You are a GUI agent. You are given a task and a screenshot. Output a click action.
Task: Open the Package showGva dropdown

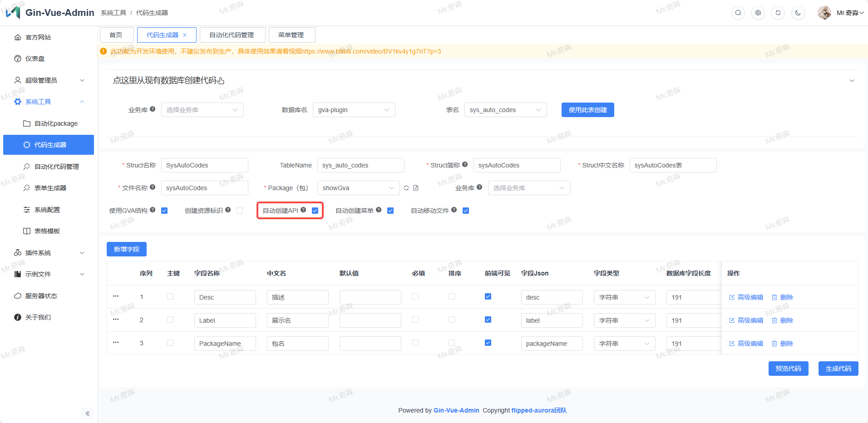(358, 188)
